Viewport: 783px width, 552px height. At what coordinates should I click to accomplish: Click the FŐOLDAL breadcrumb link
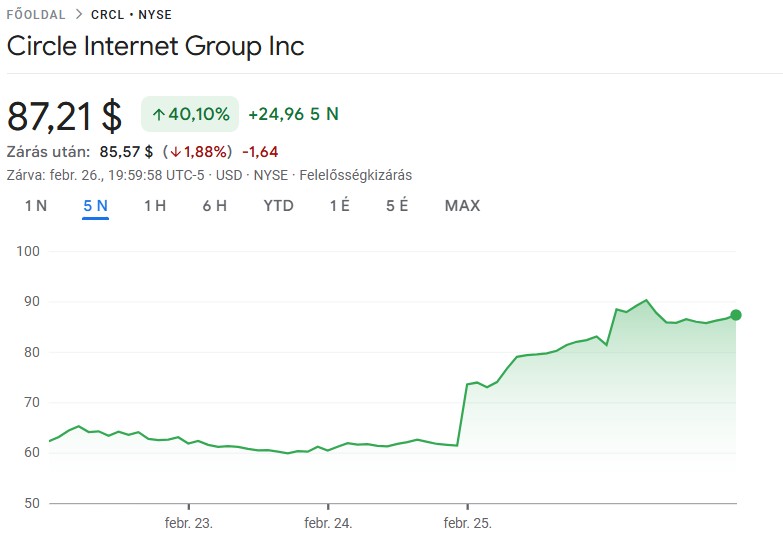pos(36,15)
